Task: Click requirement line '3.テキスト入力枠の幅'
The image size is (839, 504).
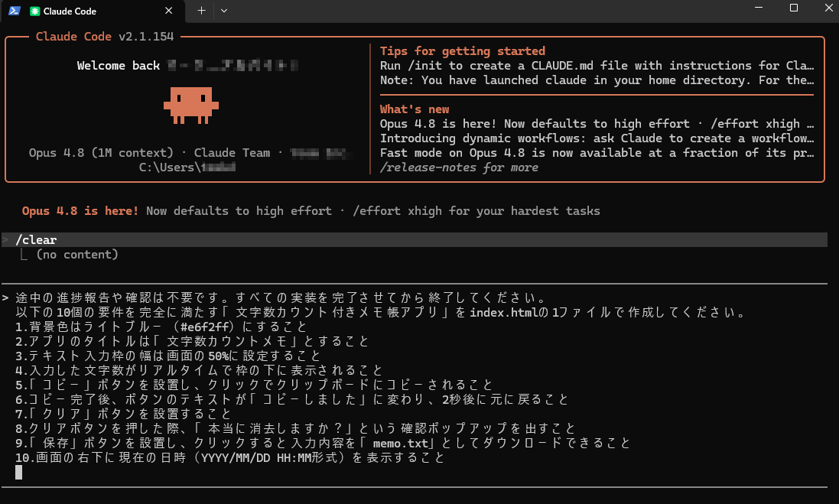Action: tap(168, 356)
